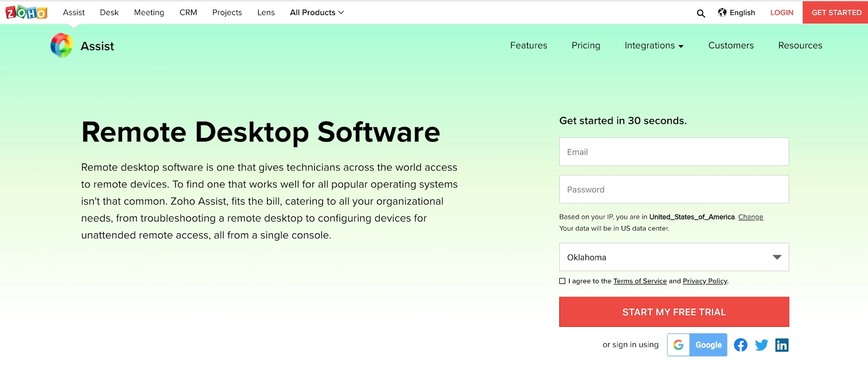Sign in using Google button
This screenshot has height=379, width=868.
[x=697, y=345]
